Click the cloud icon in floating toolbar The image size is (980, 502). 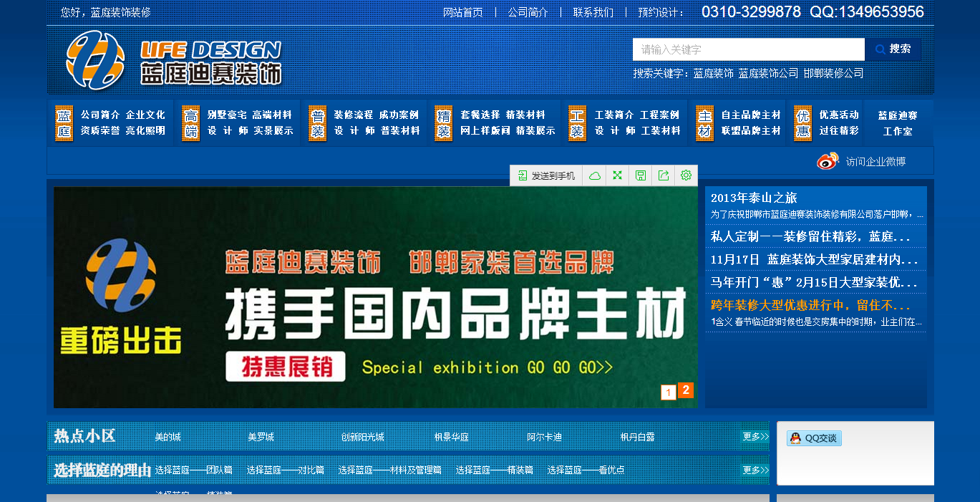[x=595, y=175]
